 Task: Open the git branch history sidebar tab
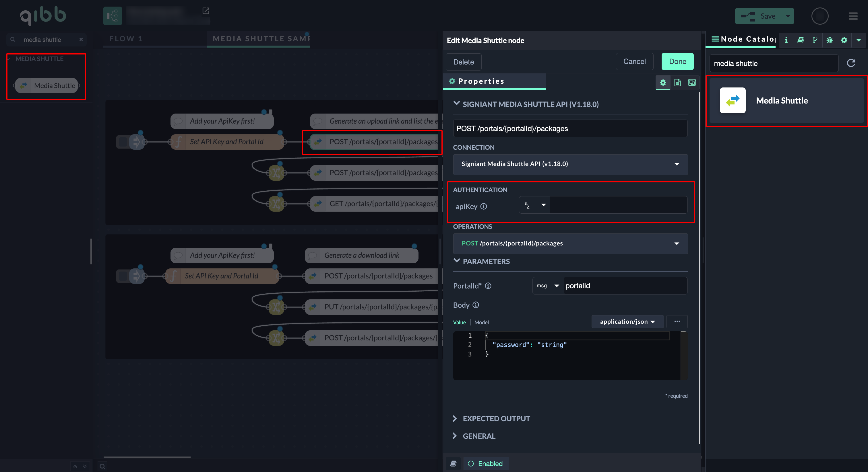coord(815,40)
